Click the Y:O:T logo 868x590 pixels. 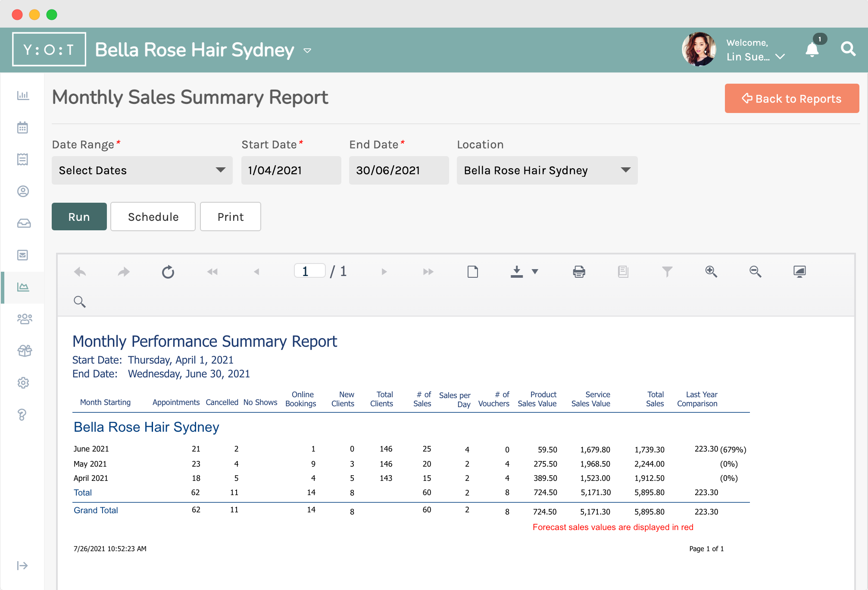click(49, 49)
